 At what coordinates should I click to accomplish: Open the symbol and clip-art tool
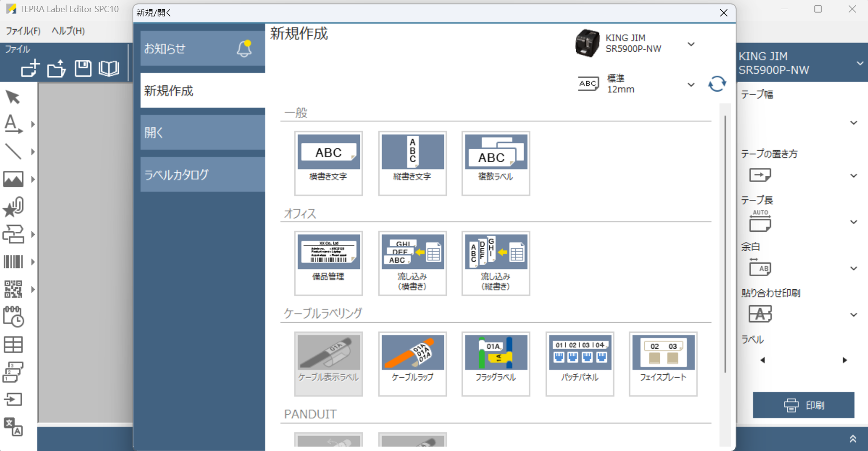[x=13, y=207]
